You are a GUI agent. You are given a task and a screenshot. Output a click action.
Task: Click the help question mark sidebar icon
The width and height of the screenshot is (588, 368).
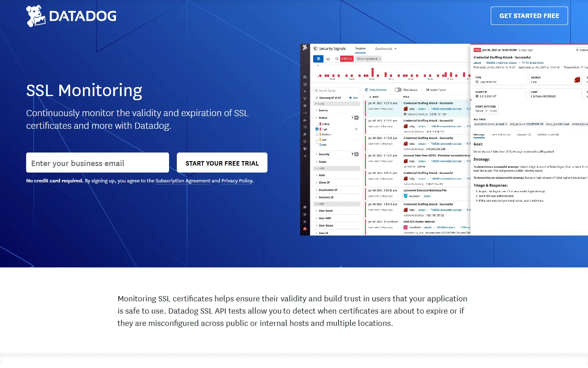click(x=305, y=214)
